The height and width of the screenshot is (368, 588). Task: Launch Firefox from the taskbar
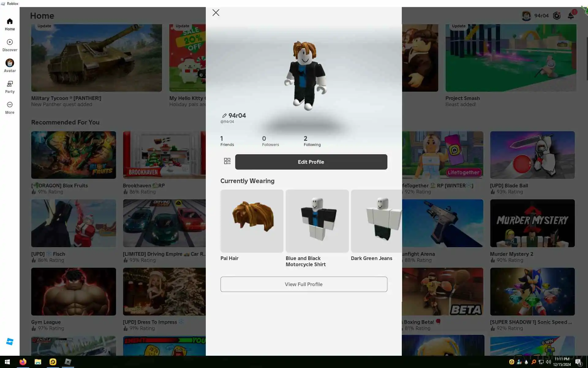[x=23, y=362]
